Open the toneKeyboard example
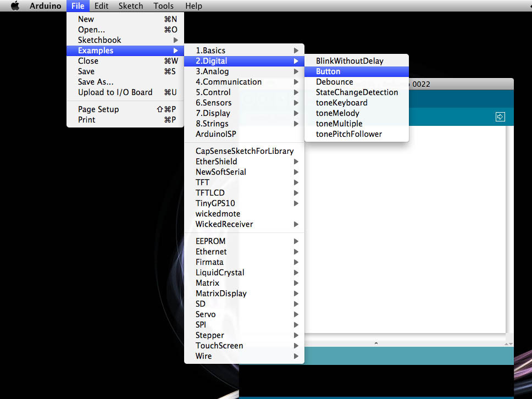The width and height of the screenshot is (532, 399). click(357, 103)
